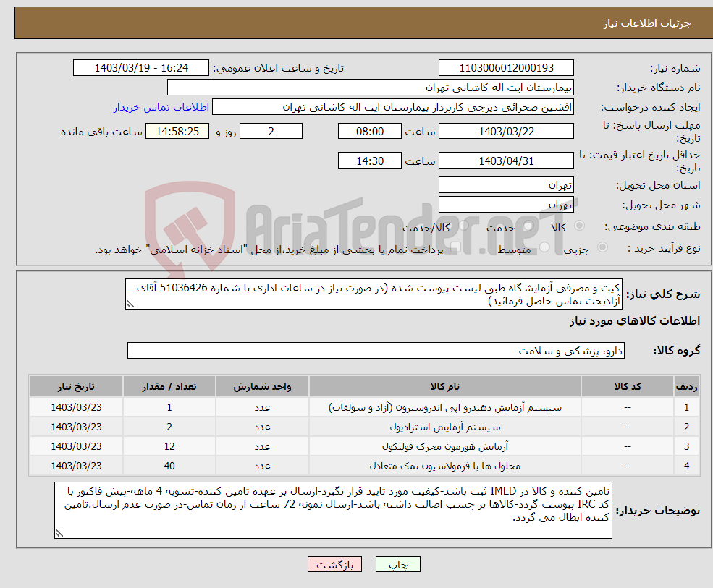Screen dimensions: 713x588
Task: Click the واحد شمارش column header
Action: click(262, 387)
